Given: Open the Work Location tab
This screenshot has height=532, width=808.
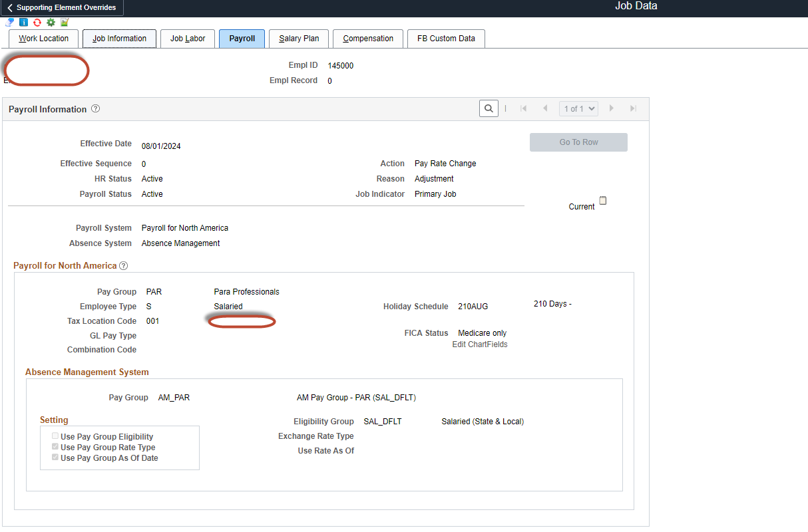Looking at the screenshot, I should pos(43,39).
